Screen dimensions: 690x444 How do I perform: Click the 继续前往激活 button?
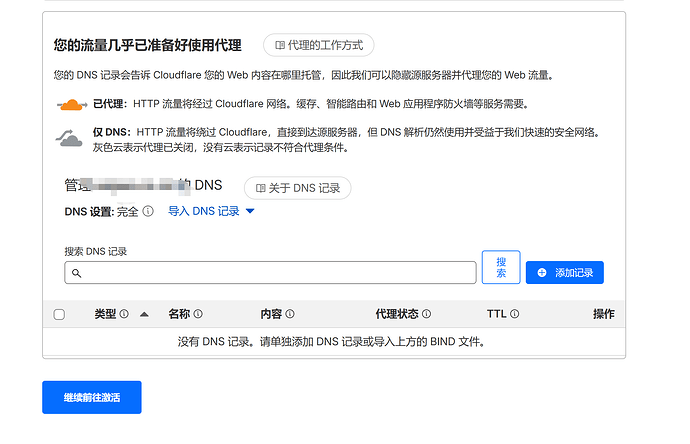click(x=92, y=397)
